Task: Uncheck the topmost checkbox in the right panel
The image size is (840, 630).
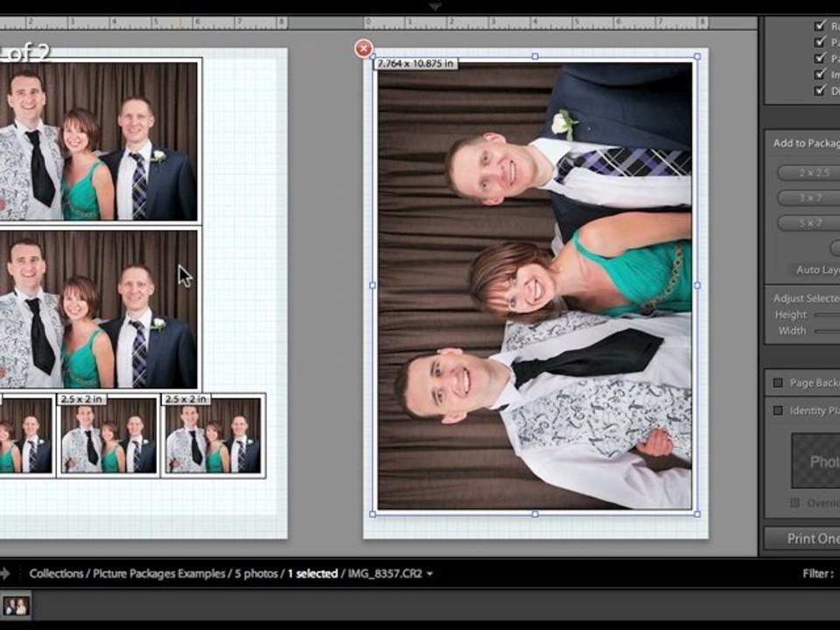Action: point(820,25)
